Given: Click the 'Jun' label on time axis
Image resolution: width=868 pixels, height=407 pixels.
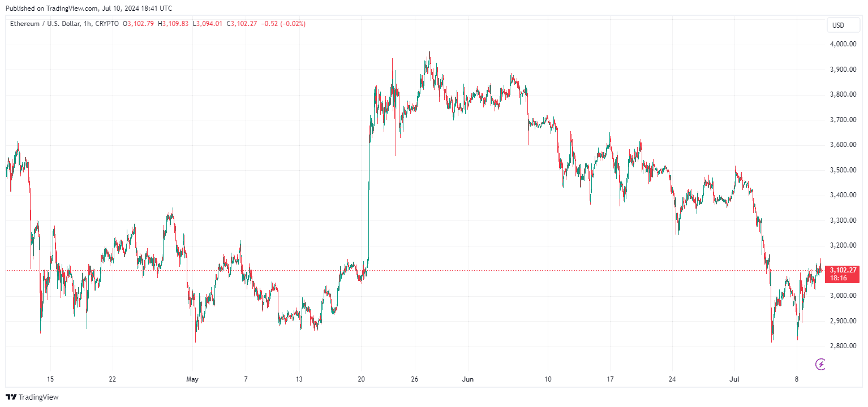Looking at the screenshot, I should tap(468, 379).
